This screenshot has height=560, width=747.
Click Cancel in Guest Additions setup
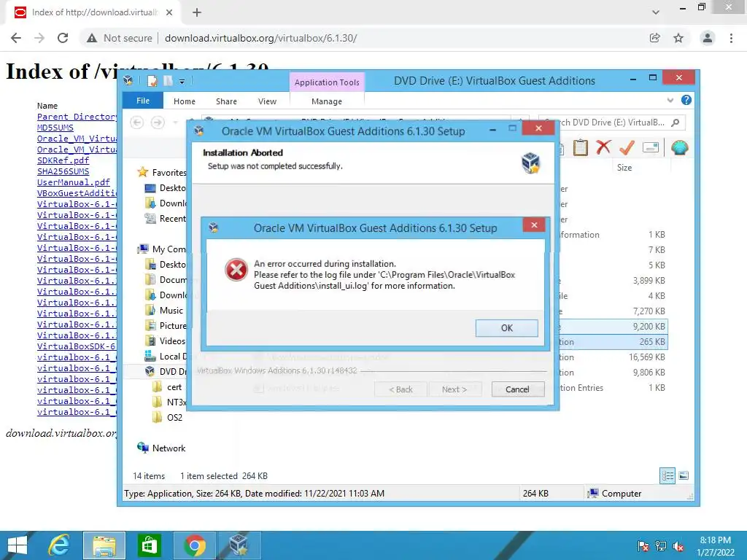coord(517,389)
